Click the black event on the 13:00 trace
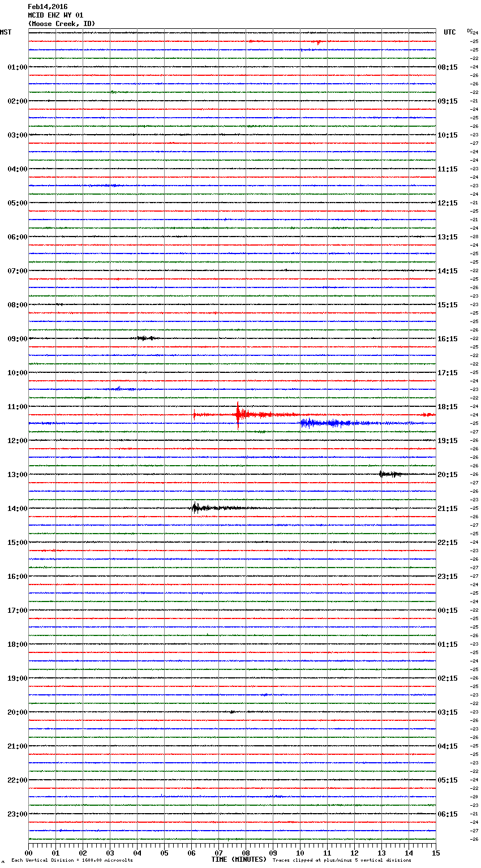Image resolution: width=481 pixels, height=868 pixels. [389, 474]
